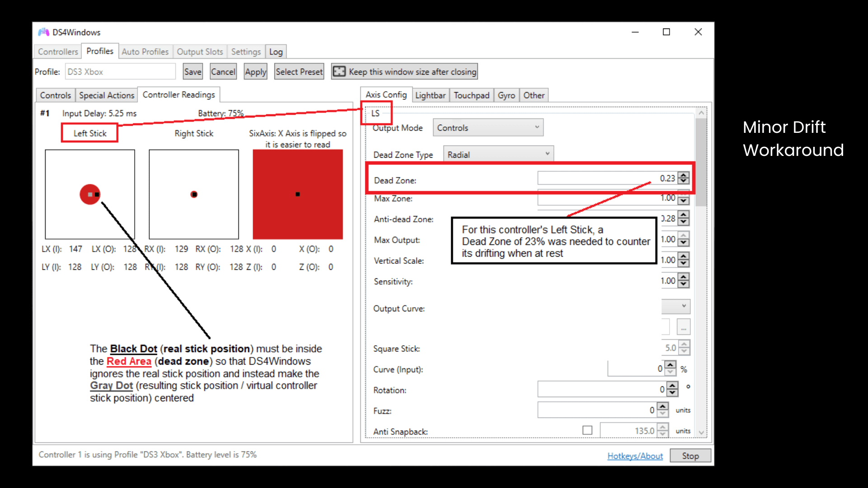Click the Axis Config scroll down arrow
This screenshot has height=488, width=868.
(x=701, y=432)
